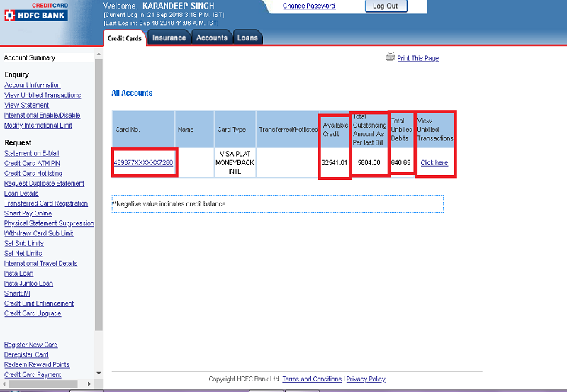The image size is (567, 392).
Task: Select the available credit value 32541.01
Action: pos(334,163)
